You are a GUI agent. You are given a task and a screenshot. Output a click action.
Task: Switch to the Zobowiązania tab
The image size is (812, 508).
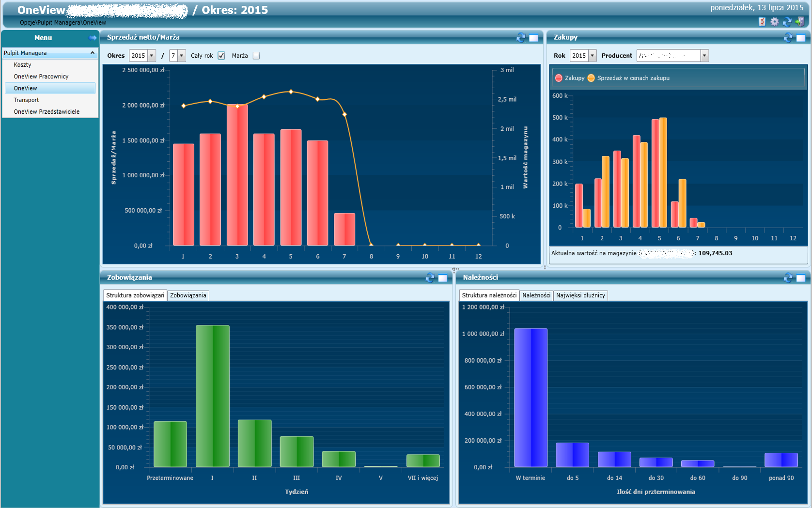(x=188, y=295)
